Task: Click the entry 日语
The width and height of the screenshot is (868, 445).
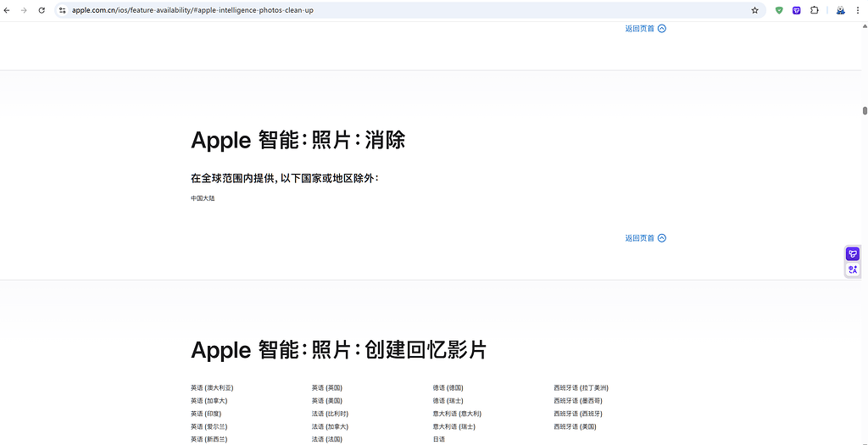Action: (439, 439)
